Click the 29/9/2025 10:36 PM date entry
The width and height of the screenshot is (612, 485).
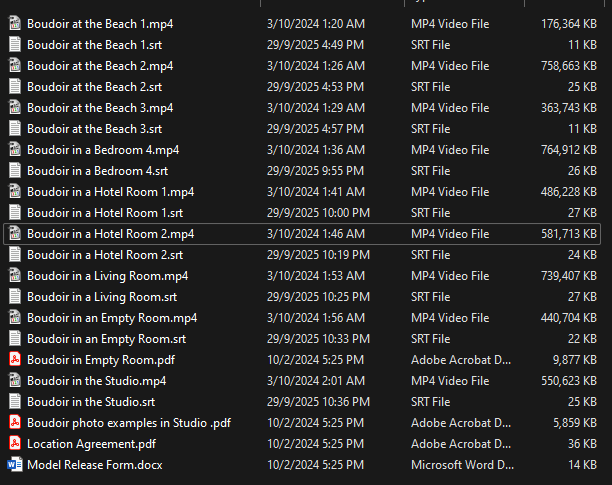318,402
